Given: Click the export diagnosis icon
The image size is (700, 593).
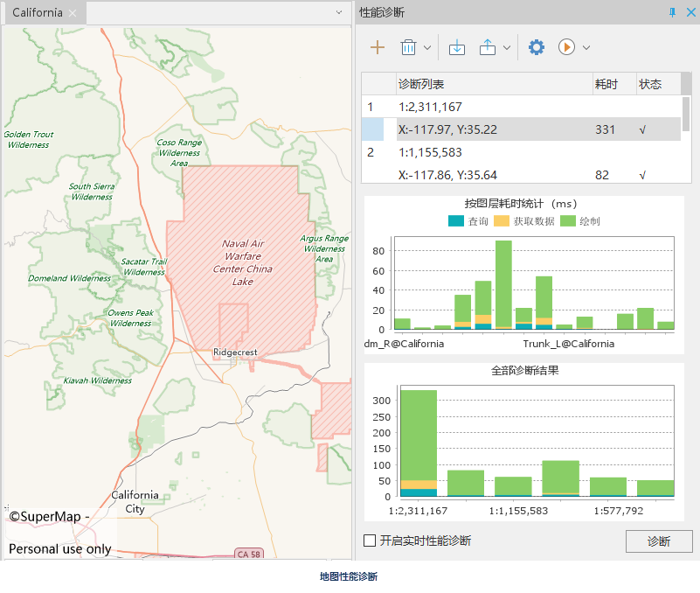Looking at the screenshot, I should (x=488, y=47).
